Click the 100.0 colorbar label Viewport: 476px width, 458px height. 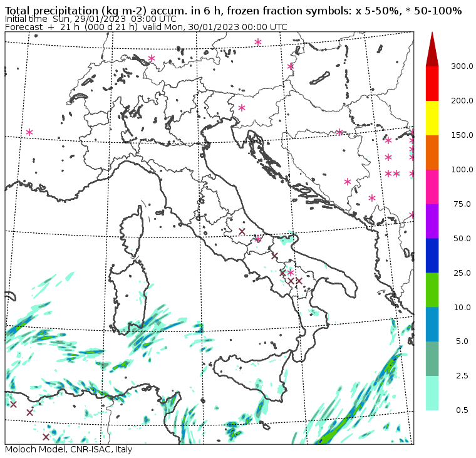[x=462, y=169]
